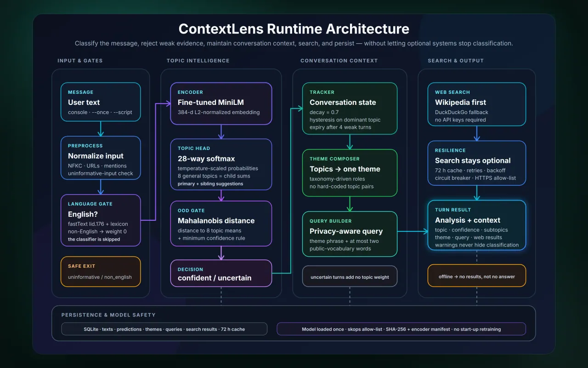Click '+ minimum confidence rule' line

pos(211,238)
